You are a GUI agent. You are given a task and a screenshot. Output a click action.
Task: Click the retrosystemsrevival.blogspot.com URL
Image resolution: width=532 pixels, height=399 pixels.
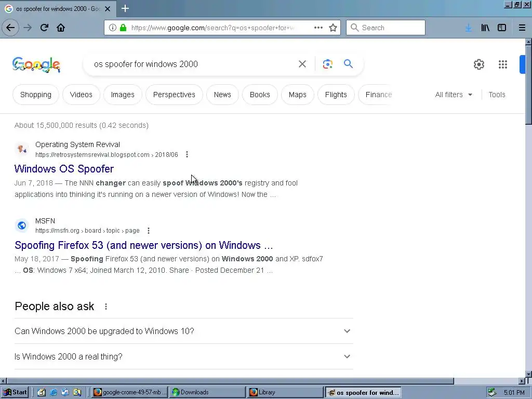pos(107,155)
